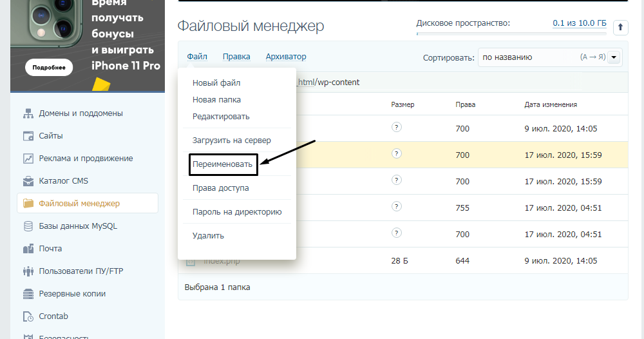Viewport: 644px width, 339px height.
Task: Click the Пользователи ПУ/FTP users icon
Action: [x=28, y=271]
